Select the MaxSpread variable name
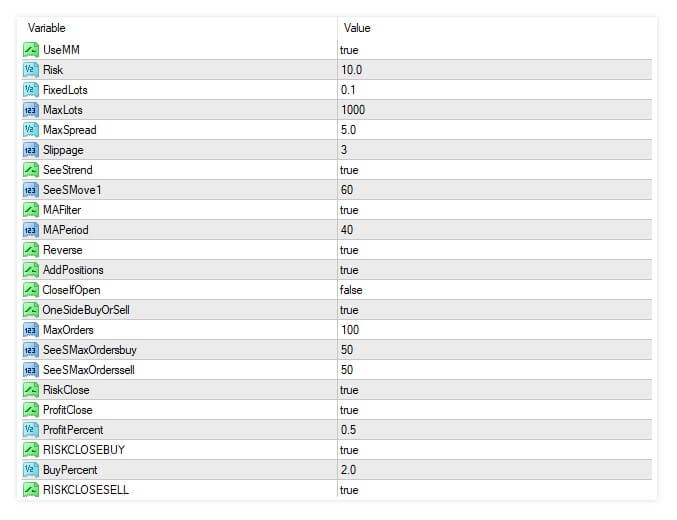The image size is (677, 520). (70, 130)
